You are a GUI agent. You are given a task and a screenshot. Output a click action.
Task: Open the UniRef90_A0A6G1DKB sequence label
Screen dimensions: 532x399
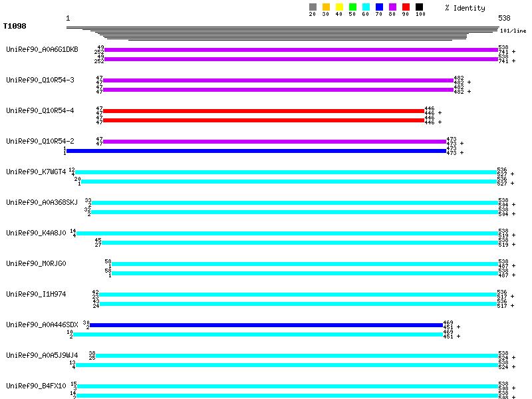pyautogui.click(x=42, y=49)
